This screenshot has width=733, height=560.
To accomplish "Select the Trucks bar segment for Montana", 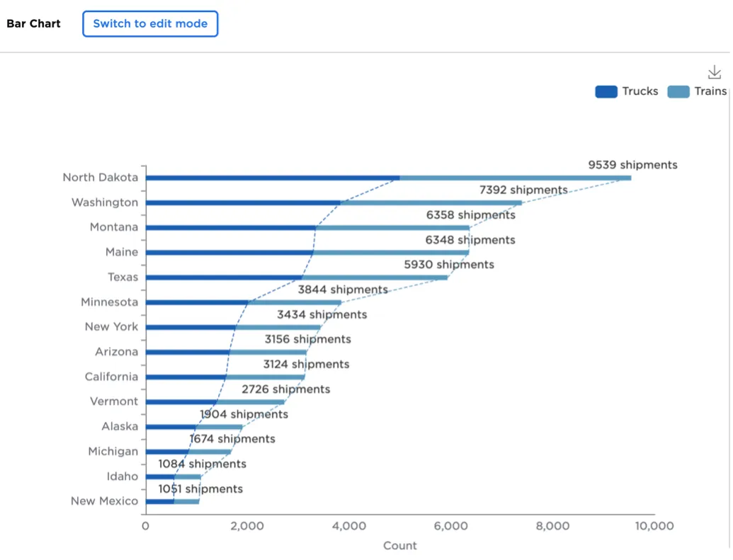I will [230, 227].
